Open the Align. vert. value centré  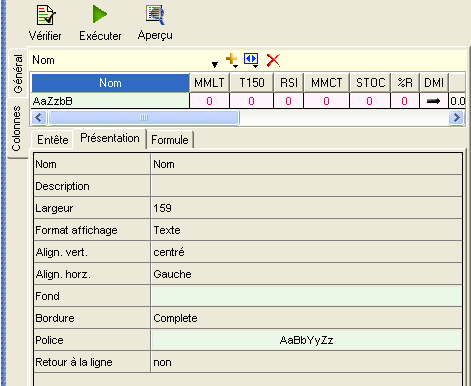coord(306,252)
